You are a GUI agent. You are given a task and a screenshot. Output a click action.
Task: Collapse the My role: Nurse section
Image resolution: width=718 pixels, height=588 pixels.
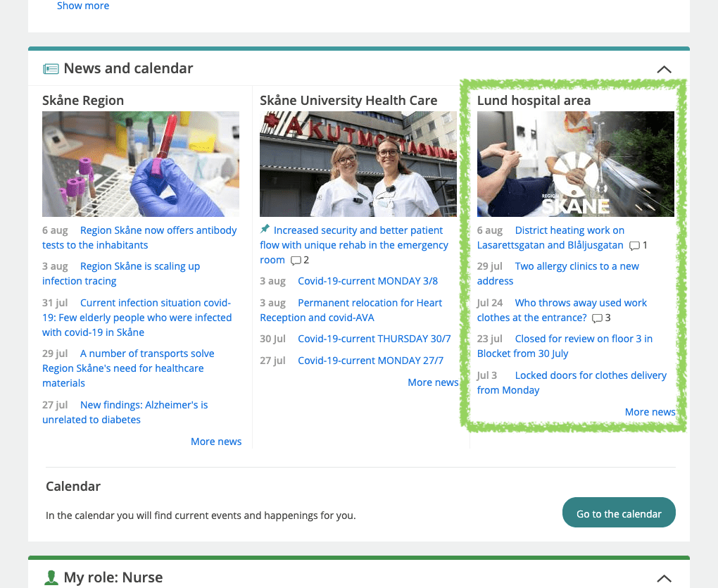[x=664, y=578]
